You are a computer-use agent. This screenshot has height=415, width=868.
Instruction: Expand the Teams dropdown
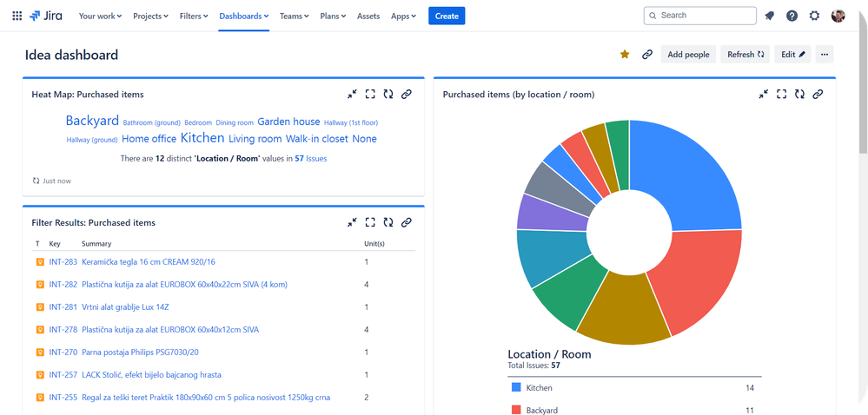[295, 16]
